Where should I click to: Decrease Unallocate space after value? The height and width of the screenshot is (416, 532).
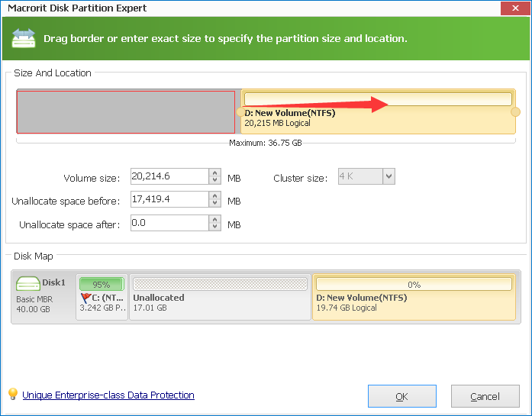tap(214, 227)
